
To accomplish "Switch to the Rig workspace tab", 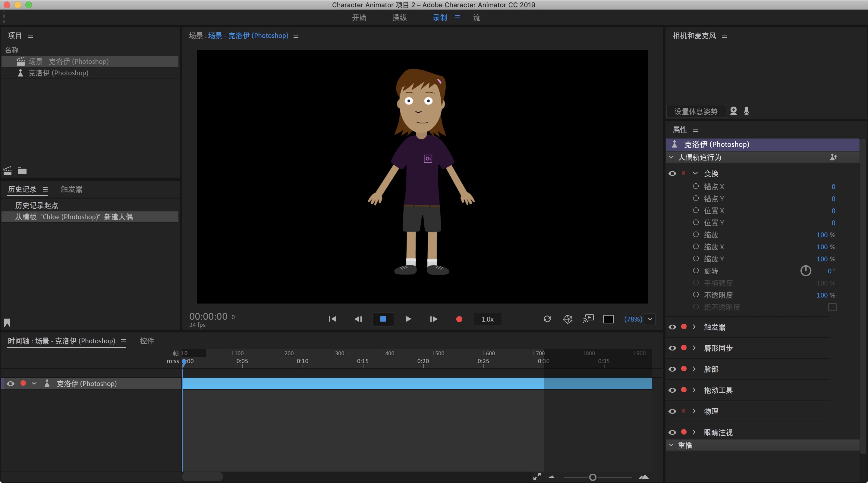I will tap(400, 17).
